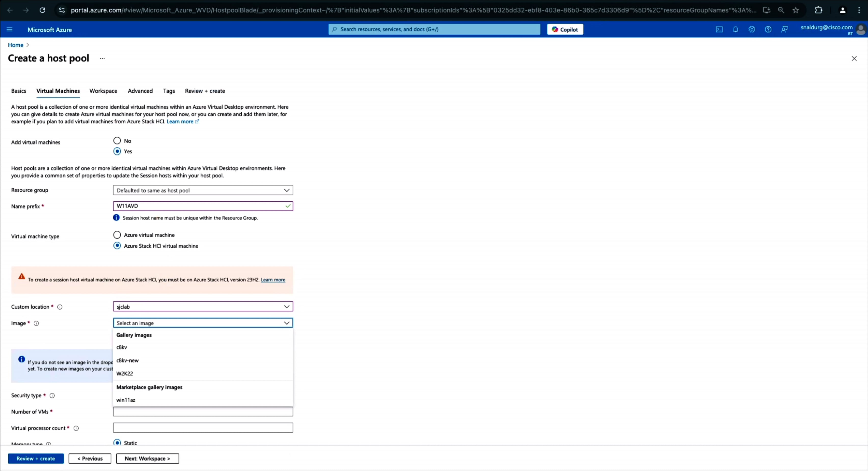This screenshot has height=471, width=868.
Task: Select Yes for Add virtual machines
Action: click(117, 151)
